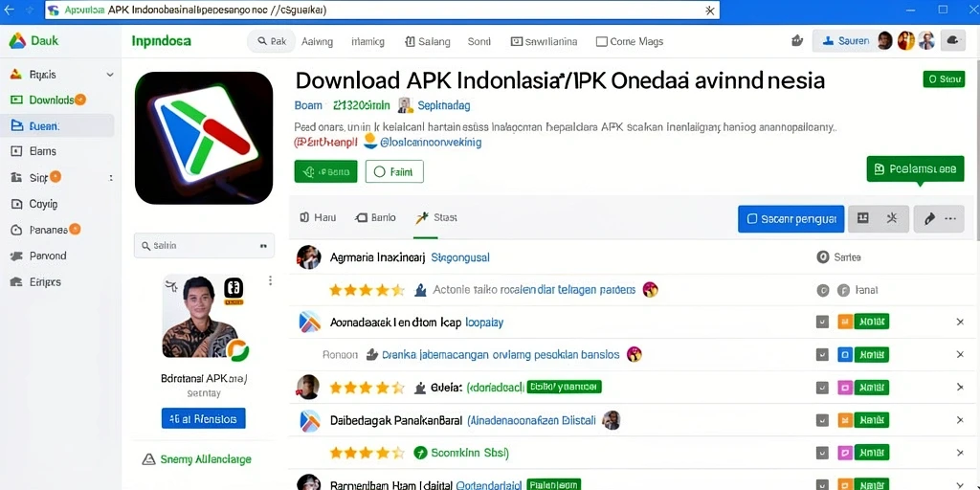Open the three-dot menu on profile card
Viewport: 980px width, 490px height.
point(270,280)
